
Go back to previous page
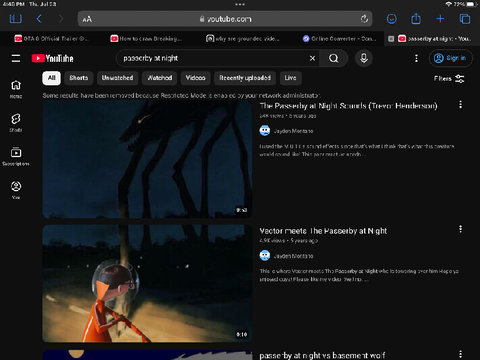pos(39,19)
